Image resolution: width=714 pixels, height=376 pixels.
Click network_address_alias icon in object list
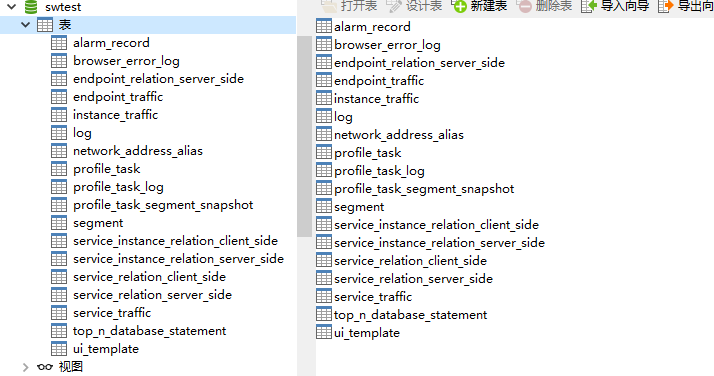(324, 134)
